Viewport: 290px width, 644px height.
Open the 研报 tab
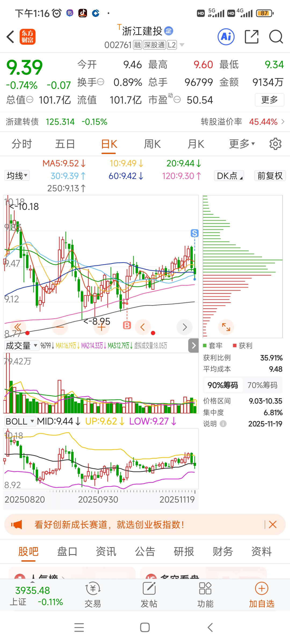(184, 552)
